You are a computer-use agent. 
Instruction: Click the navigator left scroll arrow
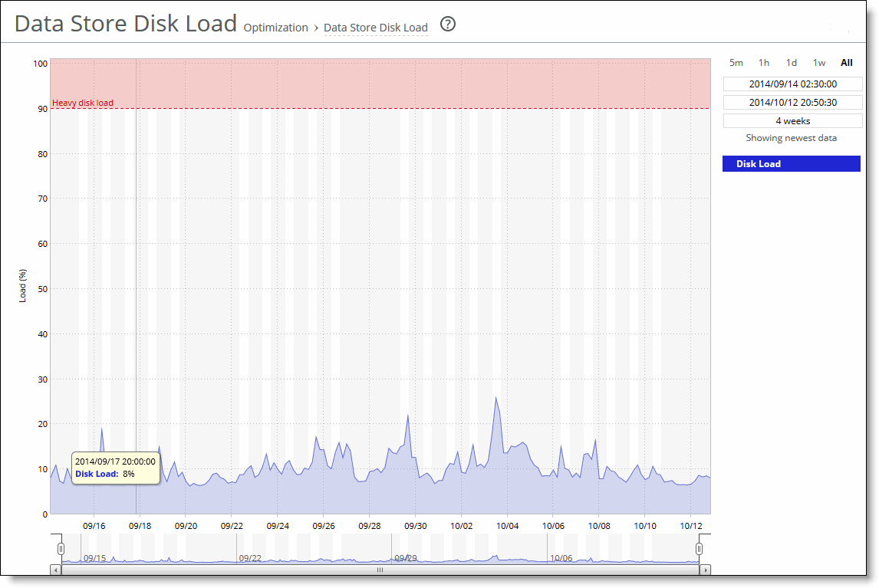[55, 570]
